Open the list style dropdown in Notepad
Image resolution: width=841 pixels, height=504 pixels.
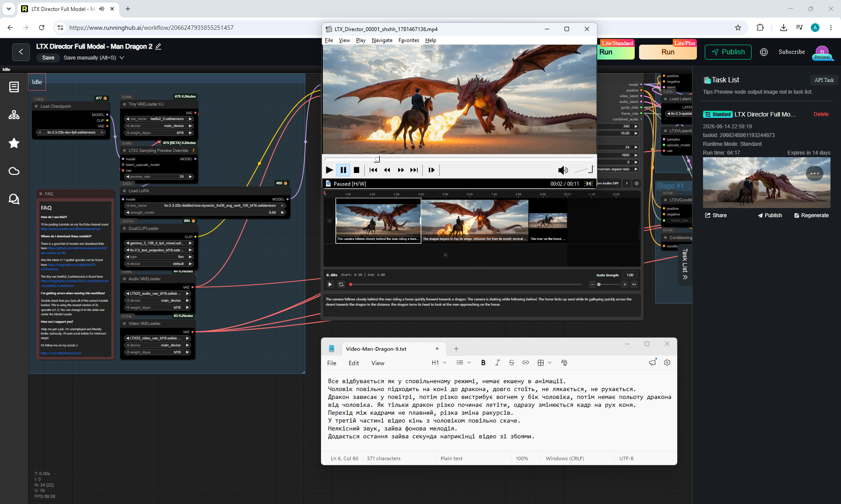(x=463, y=363)
